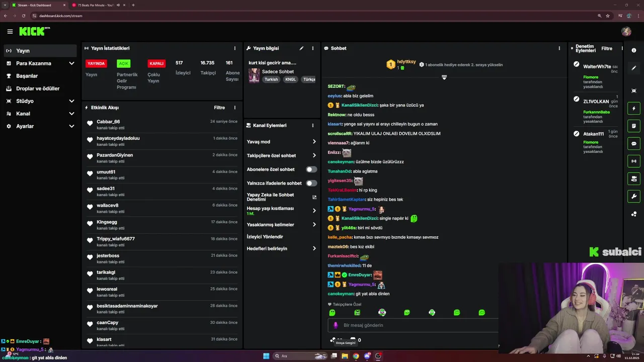644x362 pixels.
Task: Collapse pinned leaderboard with the arrow icon
Action: pos(444,77)
